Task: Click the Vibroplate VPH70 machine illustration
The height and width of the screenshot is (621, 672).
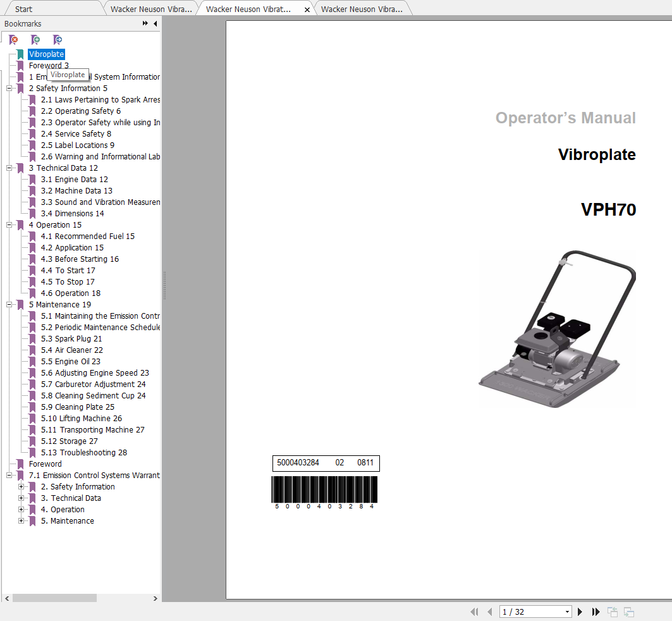Action: pyautogui.click(x=557, y=329)
